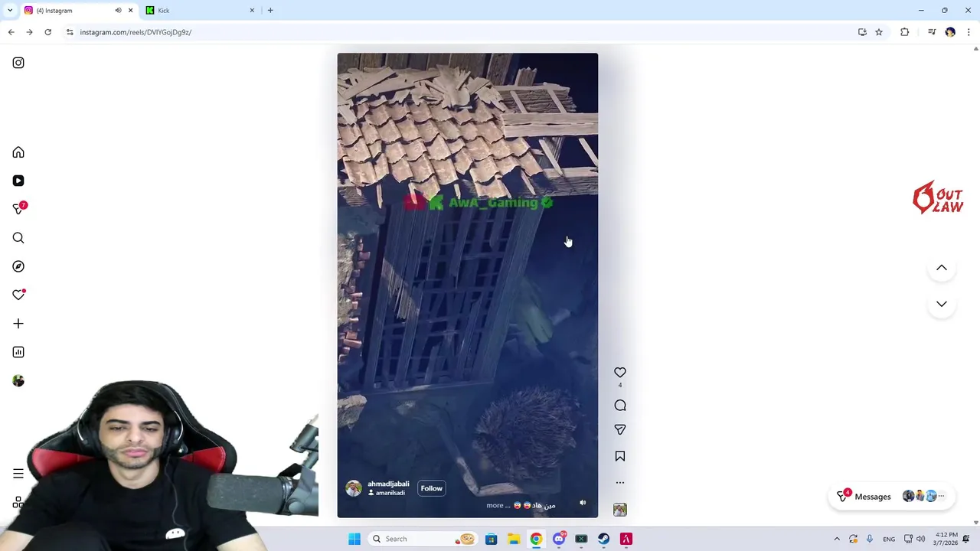Open Reels icon in sidebar
This screenshot has height=551, width=980.
coord(18,181)
